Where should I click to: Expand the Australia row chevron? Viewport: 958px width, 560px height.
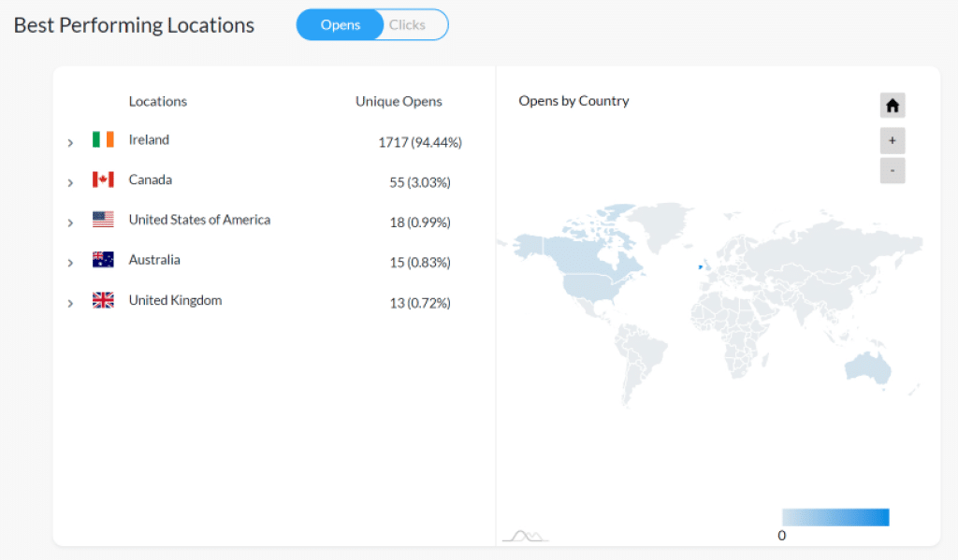click(70, 264)
